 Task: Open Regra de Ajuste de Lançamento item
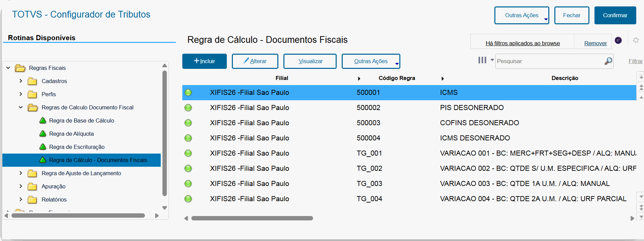pyautogui.click(x=81, y=173)
